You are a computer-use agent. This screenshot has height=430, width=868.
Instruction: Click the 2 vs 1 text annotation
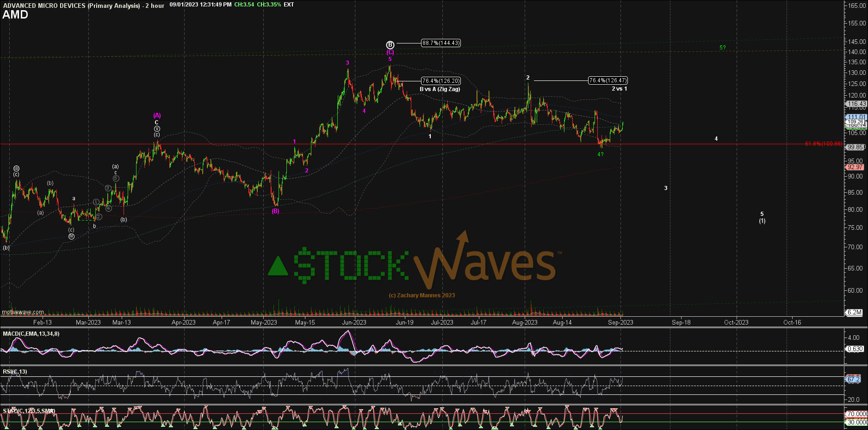[x=620, y=88]
